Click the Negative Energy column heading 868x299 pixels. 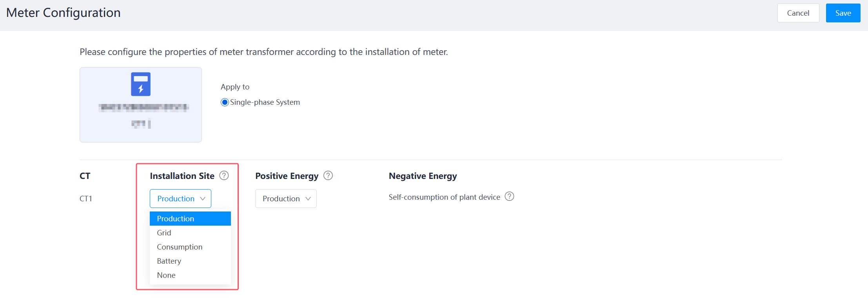point(423,176)
